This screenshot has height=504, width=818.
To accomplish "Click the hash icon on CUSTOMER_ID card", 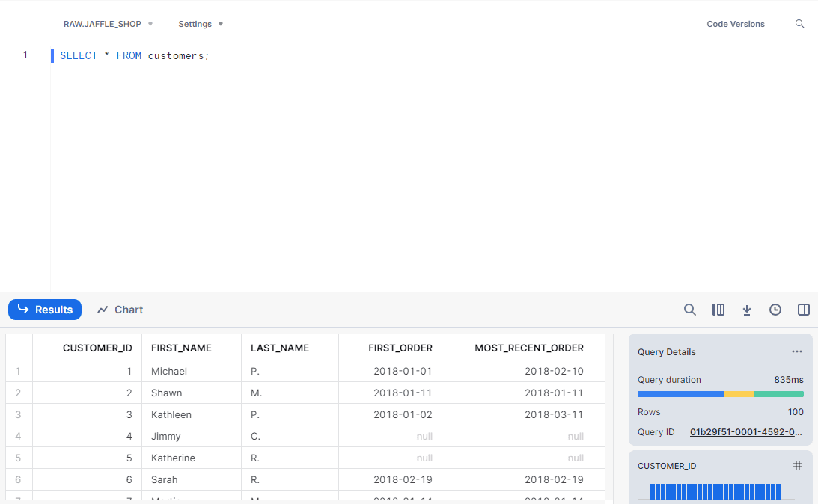I will 798,465.
